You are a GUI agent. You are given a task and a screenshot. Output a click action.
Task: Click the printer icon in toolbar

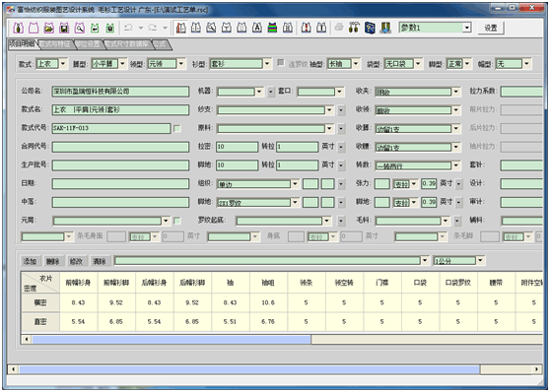(338, 28)
